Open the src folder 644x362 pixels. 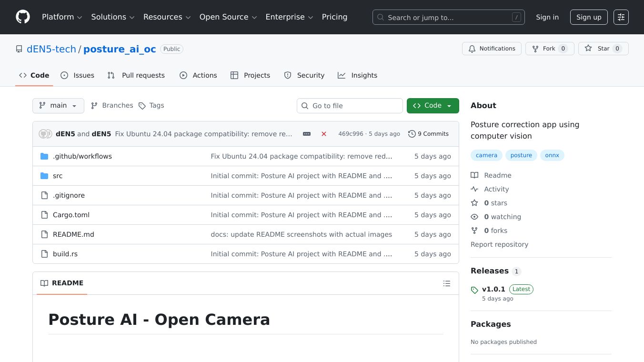pyautogui.click(x=58, y=176)
